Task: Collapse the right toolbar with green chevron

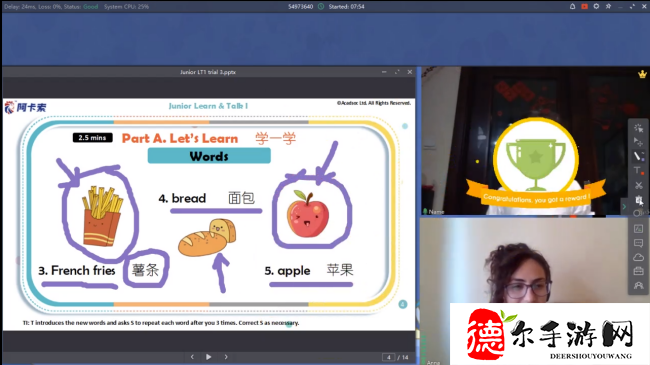Action: pyautogui.click(x=624, y=206)
